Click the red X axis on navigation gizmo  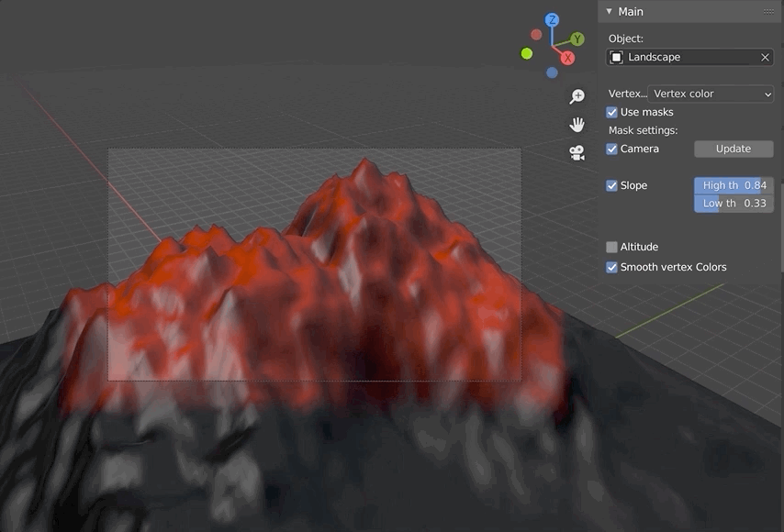point(567,57)
